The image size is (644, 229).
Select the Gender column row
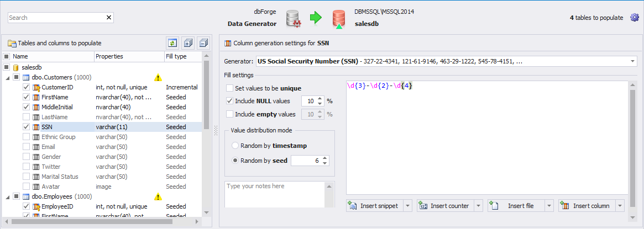tap(102, 157)
